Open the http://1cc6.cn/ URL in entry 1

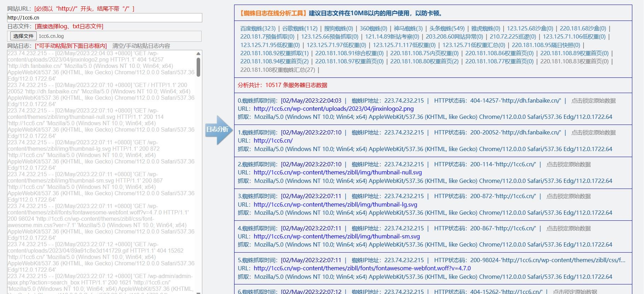coord(273,140)
